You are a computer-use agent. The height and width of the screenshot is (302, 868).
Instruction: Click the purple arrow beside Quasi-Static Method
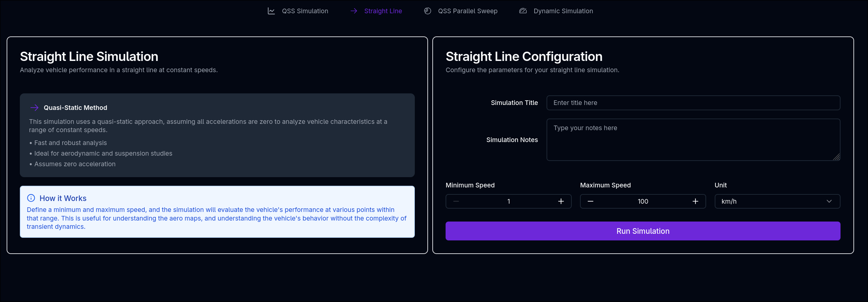coord(34,108)
